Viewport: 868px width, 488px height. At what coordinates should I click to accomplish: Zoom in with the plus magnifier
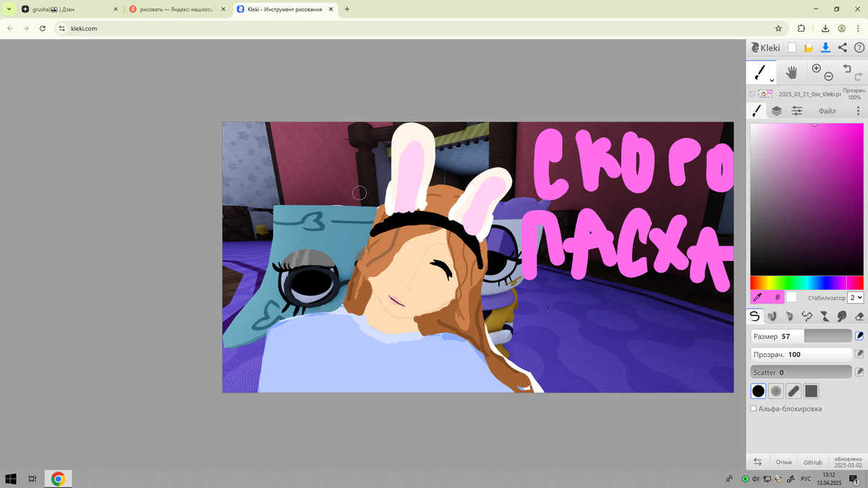point(817,68)
